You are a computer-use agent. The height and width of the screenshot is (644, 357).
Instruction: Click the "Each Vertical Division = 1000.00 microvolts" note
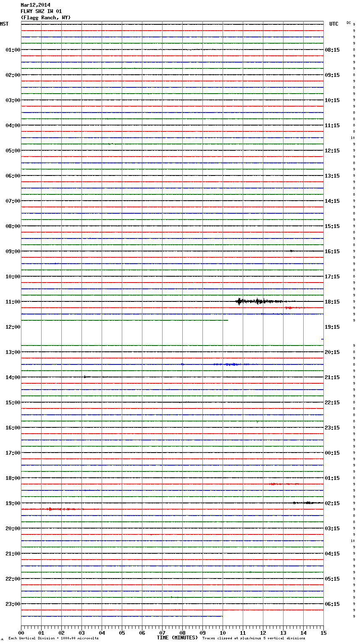(53, 638)
